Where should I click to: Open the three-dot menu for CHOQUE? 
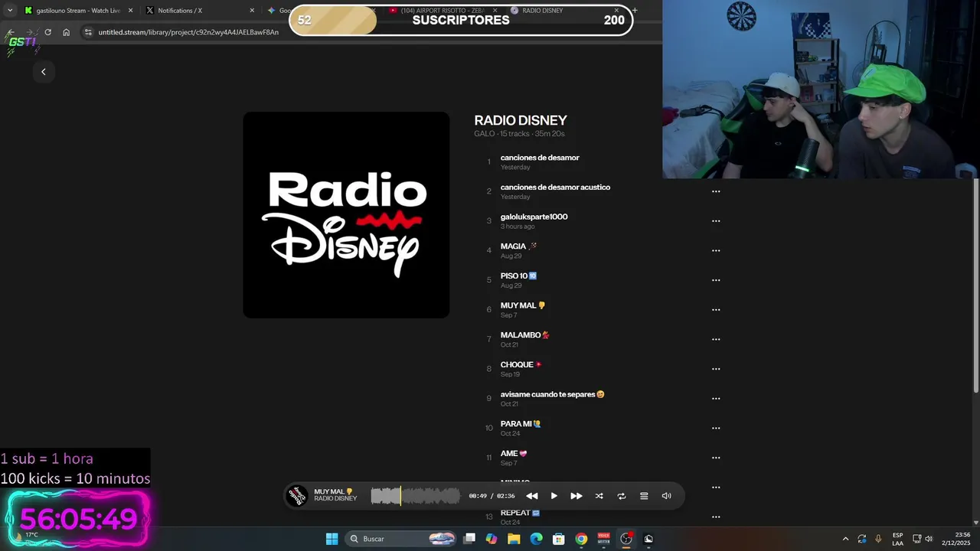pos(716,369)
